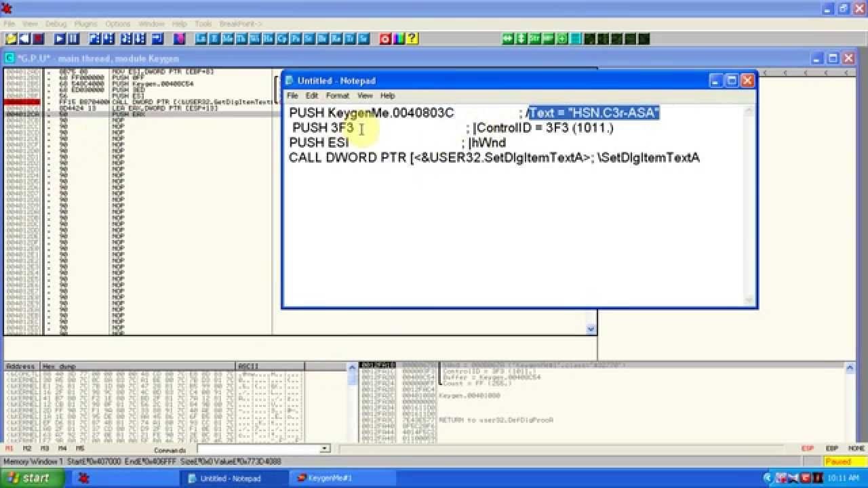Open help with the yellow question mark icon
The image size is (868, 488).
tap(412, 39)
